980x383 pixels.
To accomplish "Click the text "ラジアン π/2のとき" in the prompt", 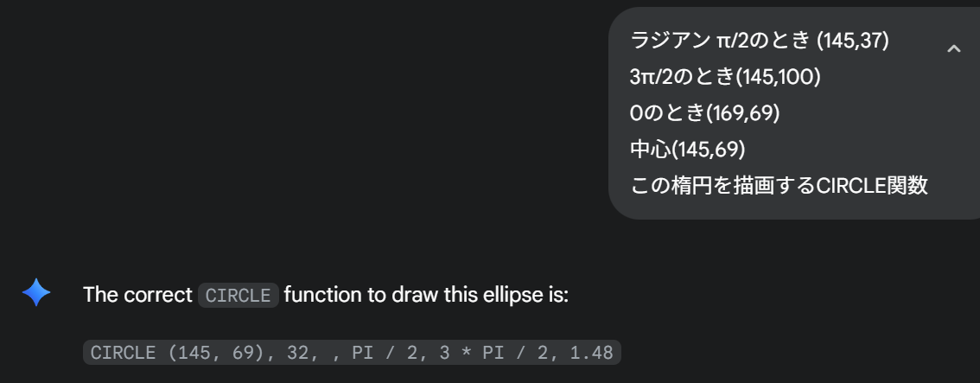I will [721, 40].
